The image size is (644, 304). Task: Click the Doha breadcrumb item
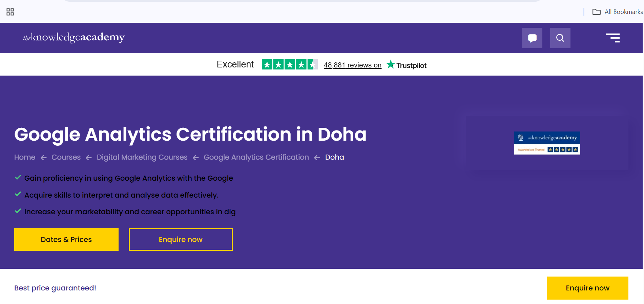tap(334, 157)
